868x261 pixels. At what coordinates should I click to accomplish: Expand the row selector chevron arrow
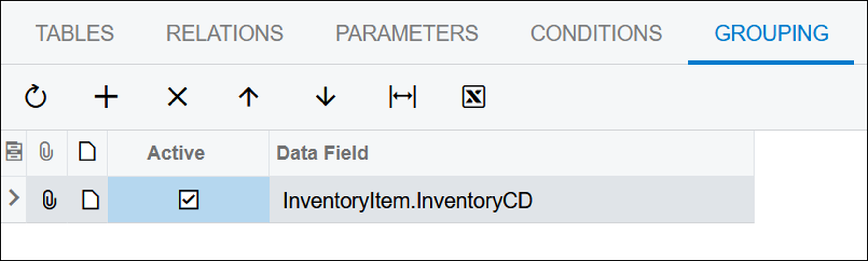click(x=14, y=198)
